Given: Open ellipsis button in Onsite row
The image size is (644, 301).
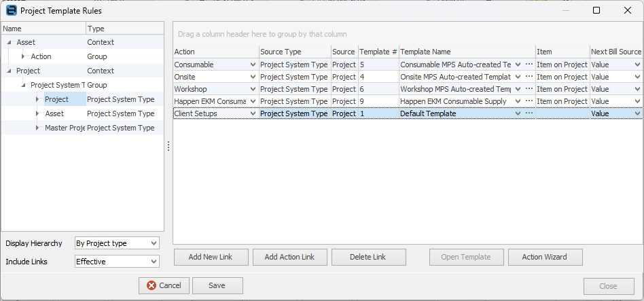Looking at the screenshot, I should coord(529,77).
